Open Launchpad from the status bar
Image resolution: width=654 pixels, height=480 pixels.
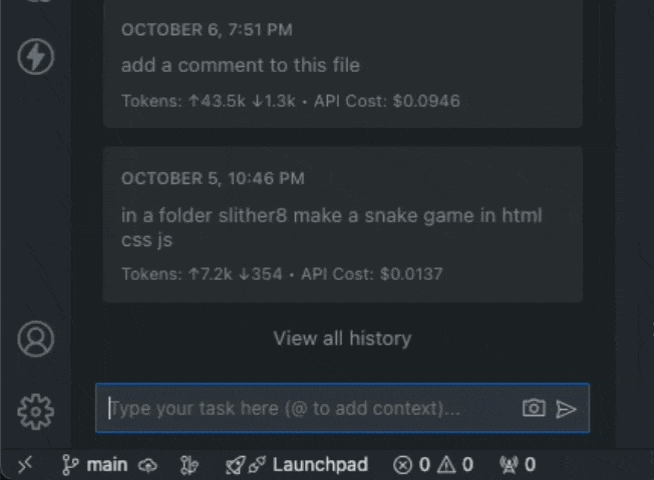[319, 464]
